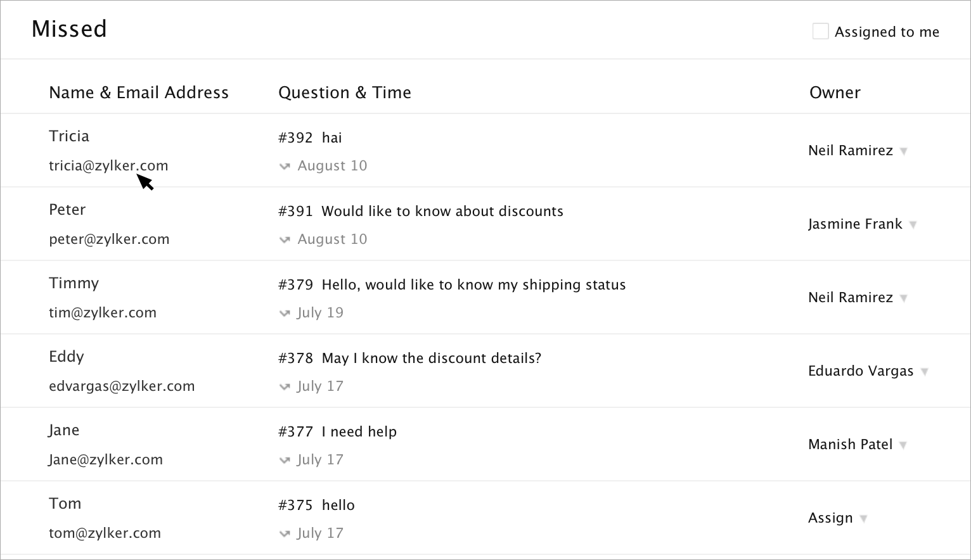Screen dimensions: 971x560
Task: Select visitor name Eddy
Action: click(67, 357)
